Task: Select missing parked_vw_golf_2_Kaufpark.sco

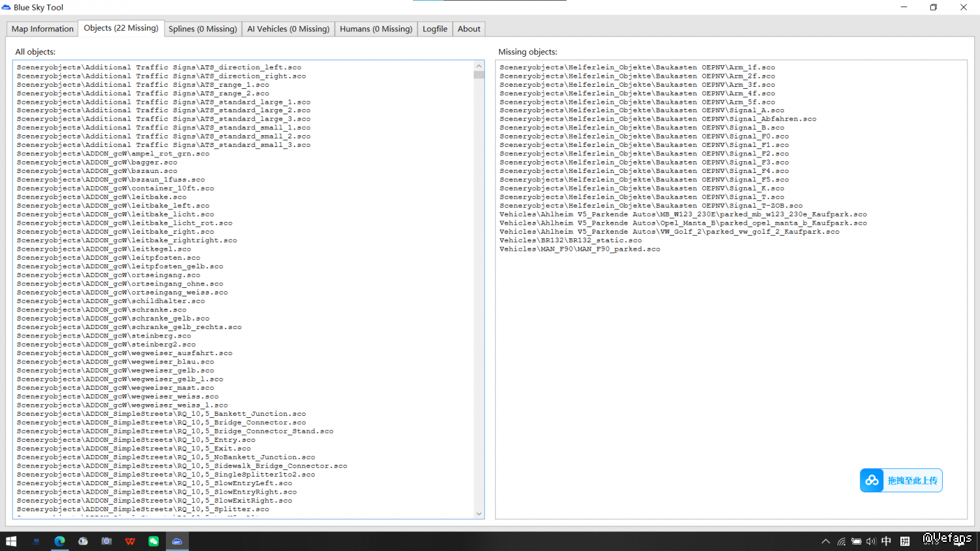Action: pyautogui.click(x=670, y=232)
